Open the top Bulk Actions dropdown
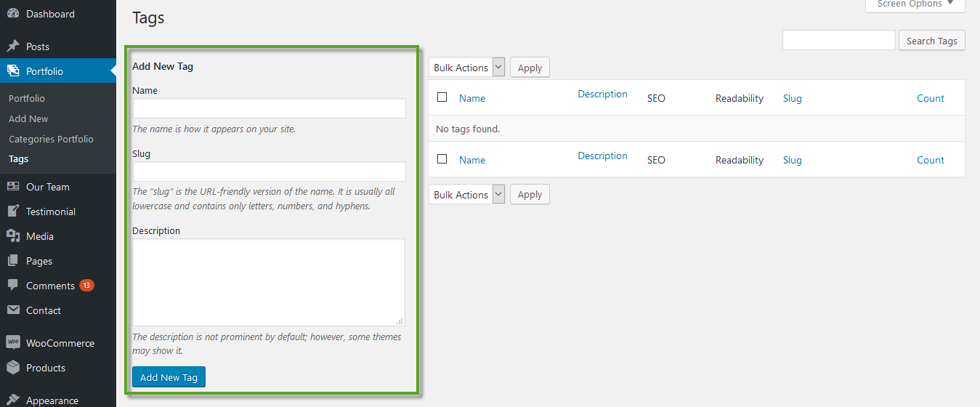 (467, 68)
